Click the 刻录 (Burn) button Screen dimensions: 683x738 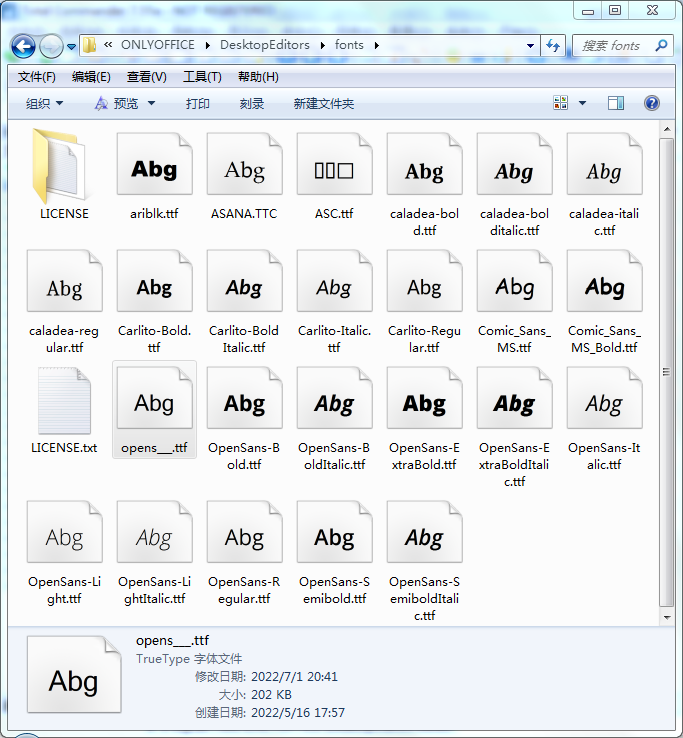(251, 104)
